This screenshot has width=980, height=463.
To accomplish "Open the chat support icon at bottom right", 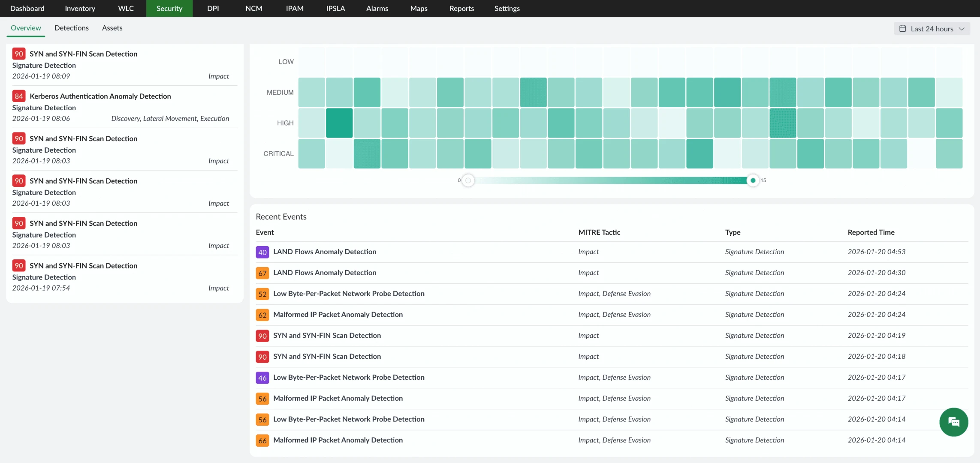I will click(x=953, y=422).
